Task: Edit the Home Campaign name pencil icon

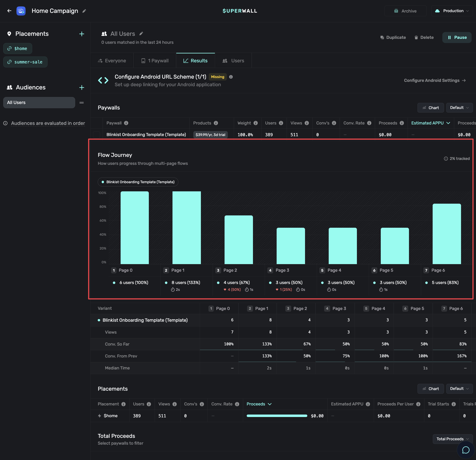Action: 84,11
